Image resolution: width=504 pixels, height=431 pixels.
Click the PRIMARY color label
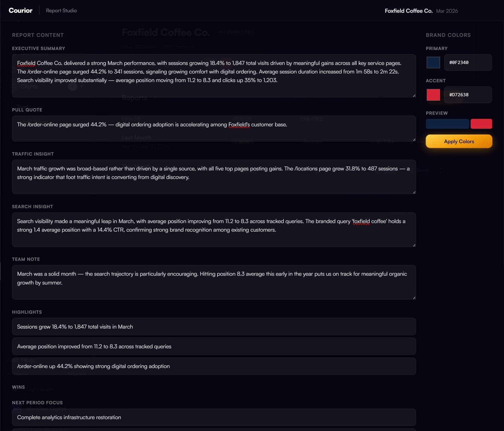coord(437,49)
